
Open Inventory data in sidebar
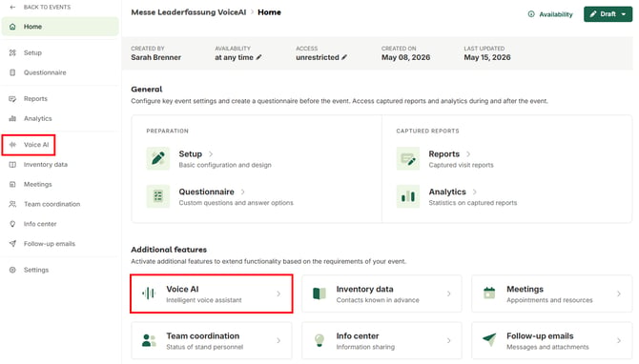45,165
